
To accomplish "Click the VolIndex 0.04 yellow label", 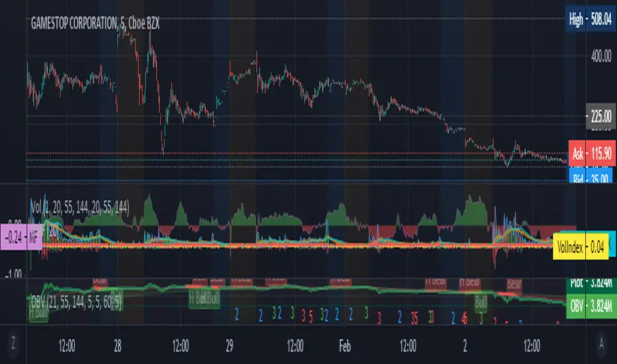I will [581, 247].
